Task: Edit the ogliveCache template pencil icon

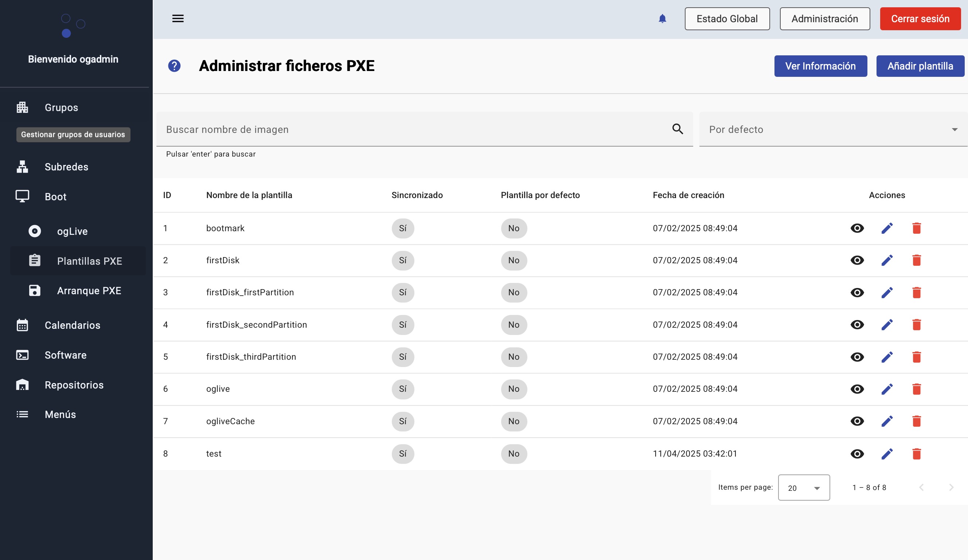Action: point(887,421)
